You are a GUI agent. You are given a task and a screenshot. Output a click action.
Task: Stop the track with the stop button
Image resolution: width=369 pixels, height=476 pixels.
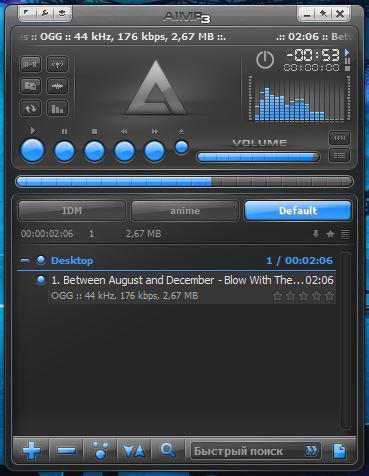click(94, 151)
